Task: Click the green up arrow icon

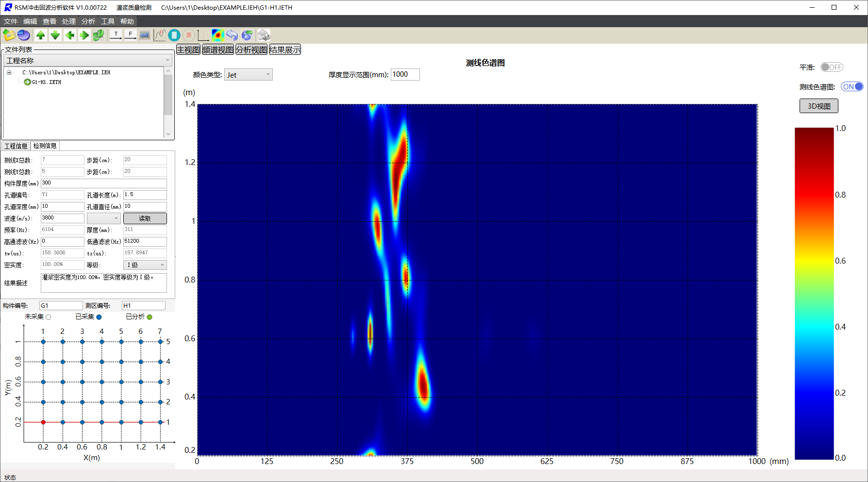Action: 41,35
